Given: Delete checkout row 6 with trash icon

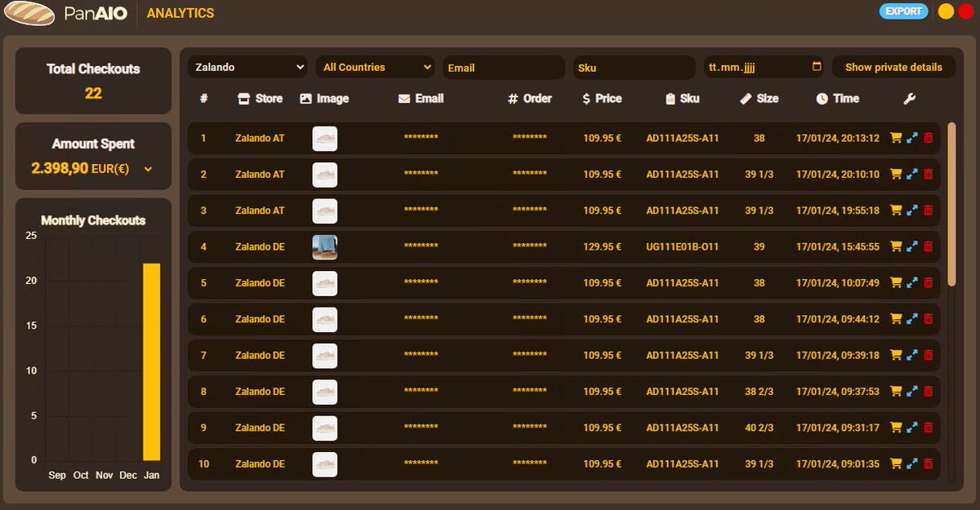Looking at the screenshot, I should tap(928, 319).
